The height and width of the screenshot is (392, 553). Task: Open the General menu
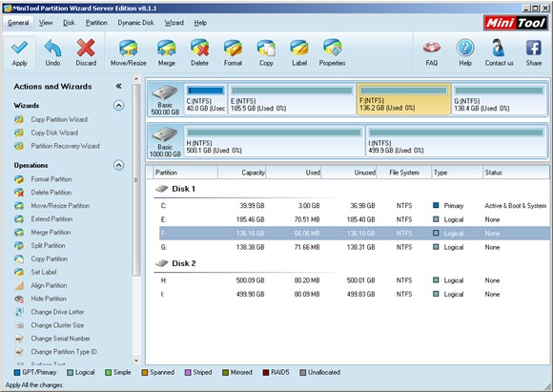(x=18, y=23)
